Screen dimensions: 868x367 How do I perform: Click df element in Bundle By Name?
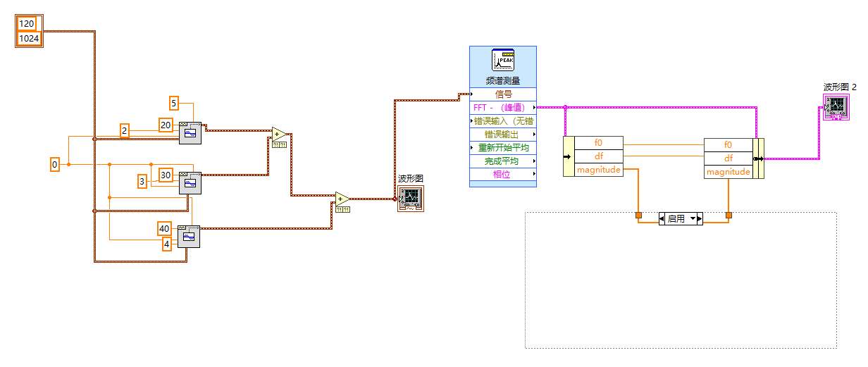point(728,158)
